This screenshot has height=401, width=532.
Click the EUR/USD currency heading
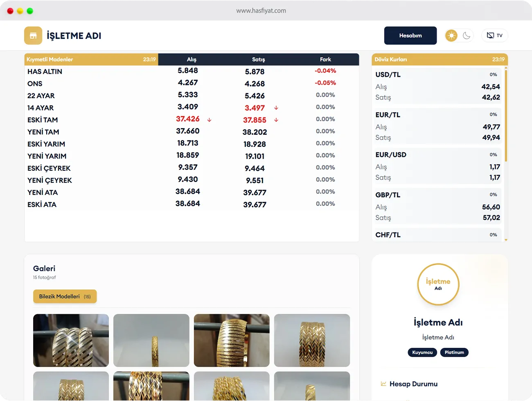coord(391,155)
